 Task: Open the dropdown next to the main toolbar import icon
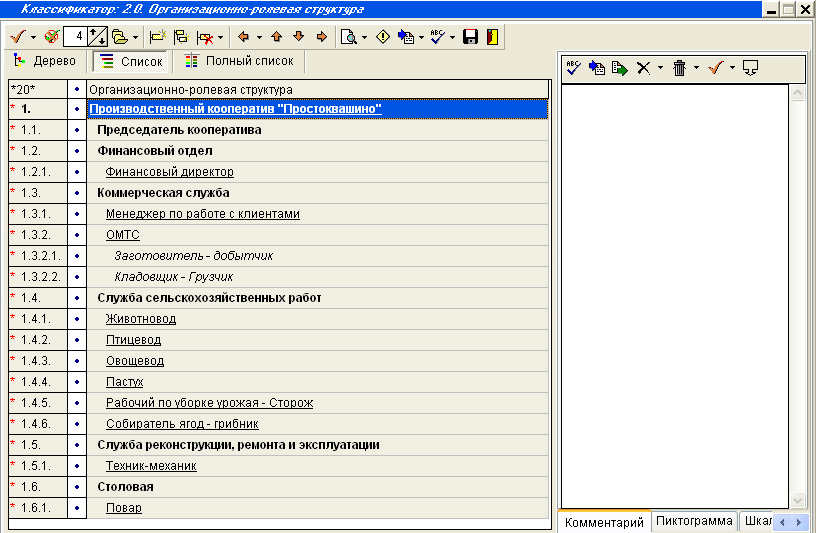(422, 37)
